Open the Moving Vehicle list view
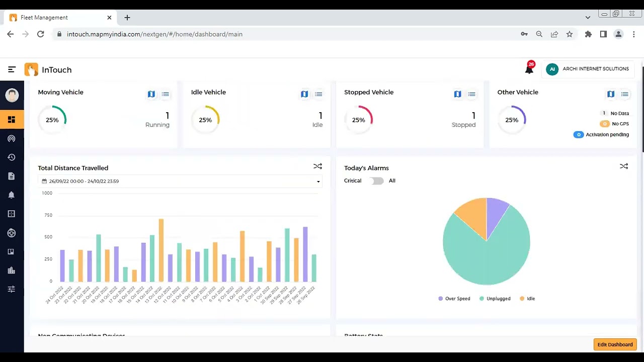The height and width of the screenshot is (362, 644). [166, 94]
